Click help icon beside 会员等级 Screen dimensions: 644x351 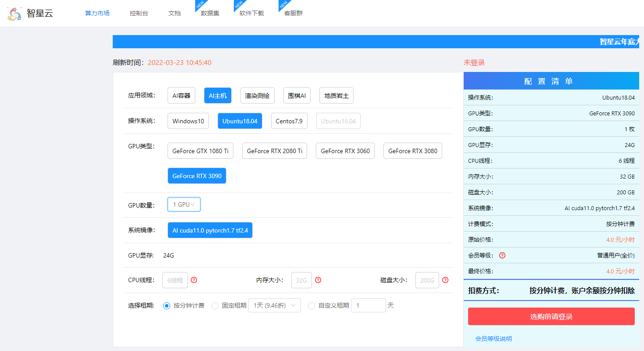point(502,255)
